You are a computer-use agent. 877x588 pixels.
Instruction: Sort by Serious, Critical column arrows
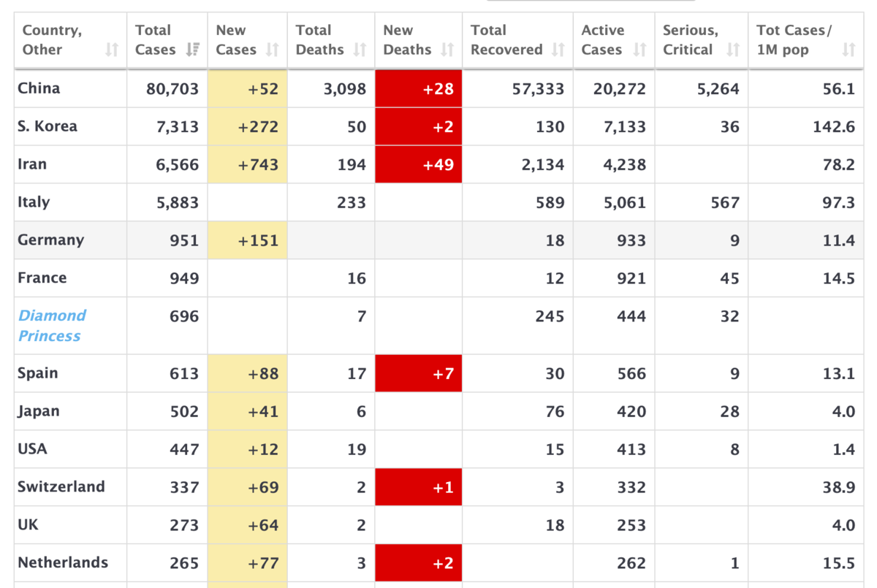pos(733,50)
